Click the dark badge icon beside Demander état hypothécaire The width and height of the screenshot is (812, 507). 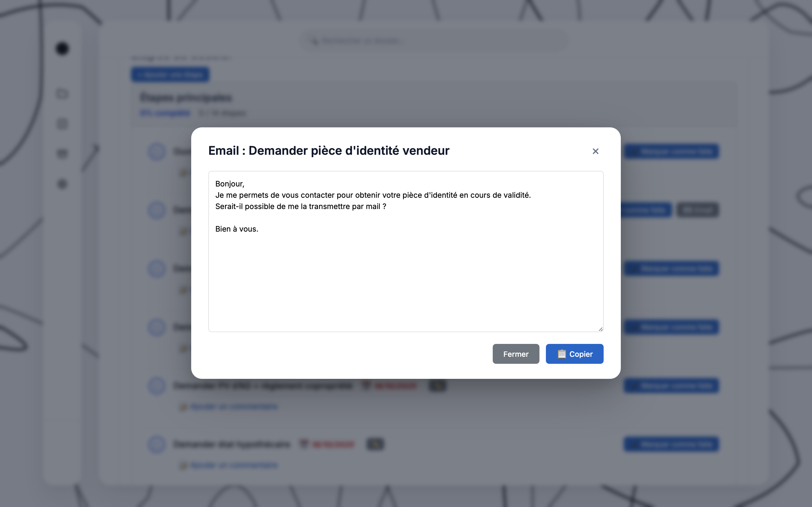[375, 444]
